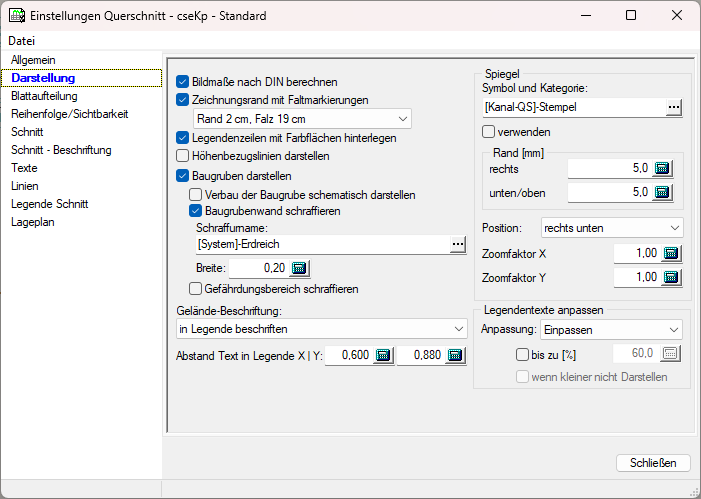The image size is (701, 499).
Task: Click calculator icon for Abstand X value 0,600
Action: [383, 355]
